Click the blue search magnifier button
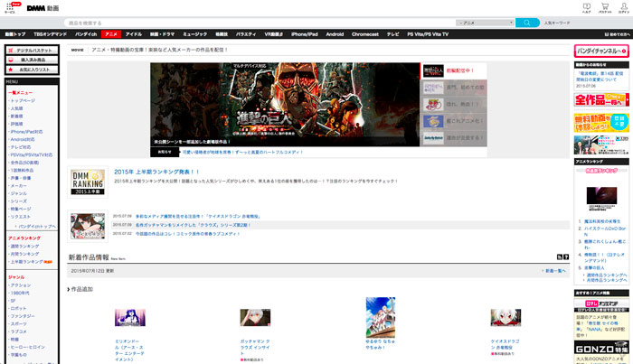 pos(527,23)
